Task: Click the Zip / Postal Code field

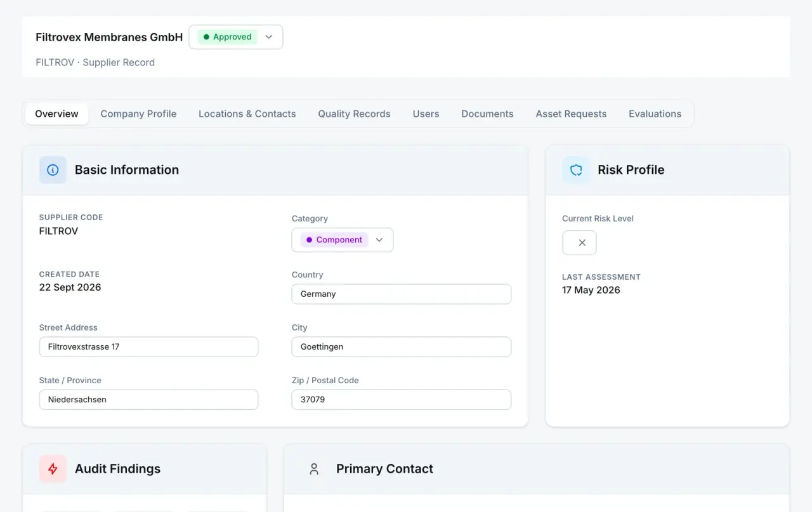Action: (402, 400)
